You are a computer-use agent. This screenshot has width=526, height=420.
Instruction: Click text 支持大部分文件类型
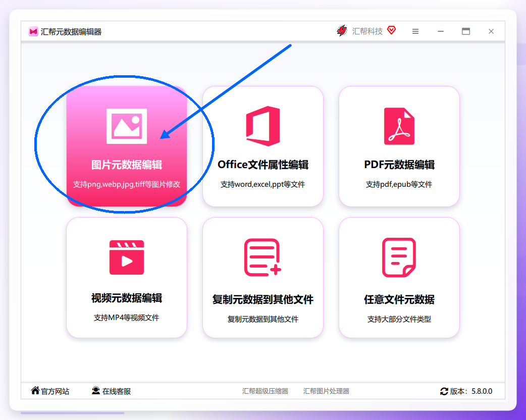399,319
